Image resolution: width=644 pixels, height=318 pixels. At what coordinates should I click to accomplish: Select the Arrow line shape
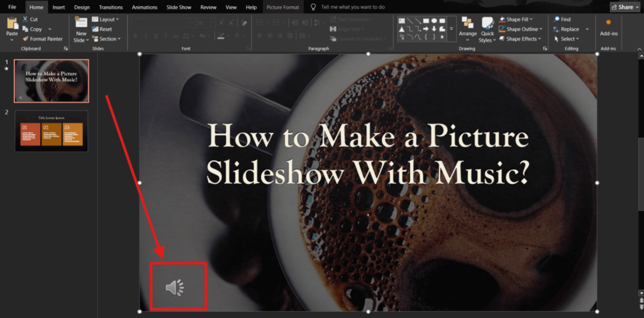point(418,21)
